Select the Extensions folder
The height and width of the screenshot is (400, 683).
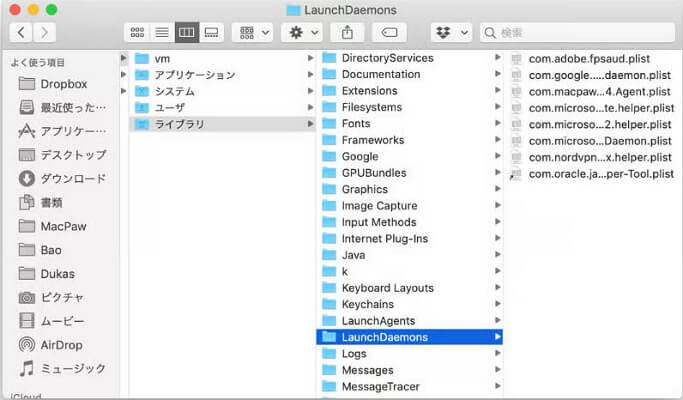(x=409, y=91)
